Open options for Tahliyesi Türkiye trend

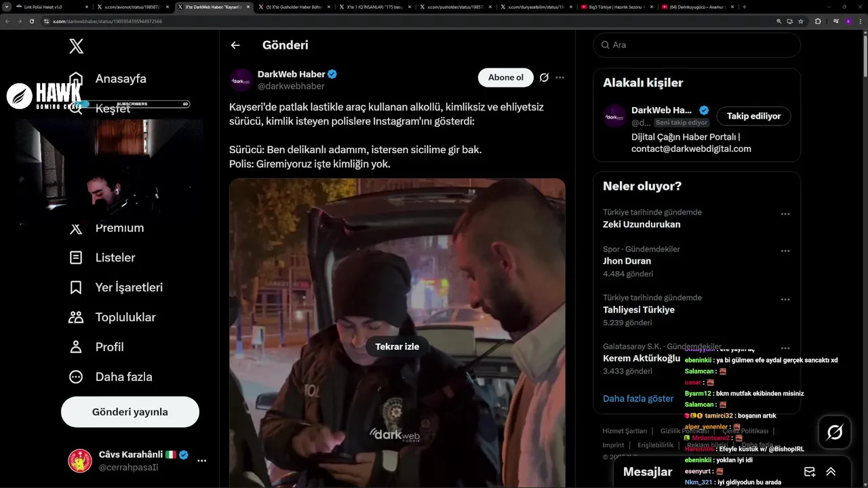tap(785, 300)
